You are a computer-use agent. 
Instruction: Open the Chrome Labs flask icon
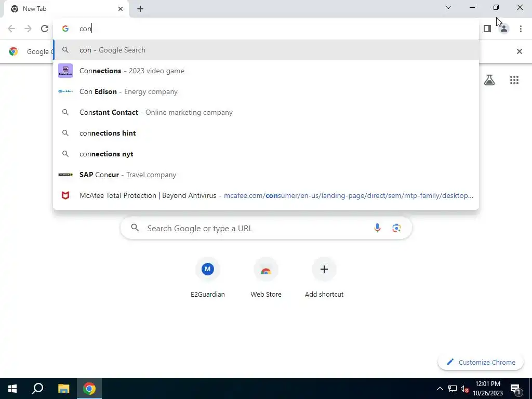489,80
